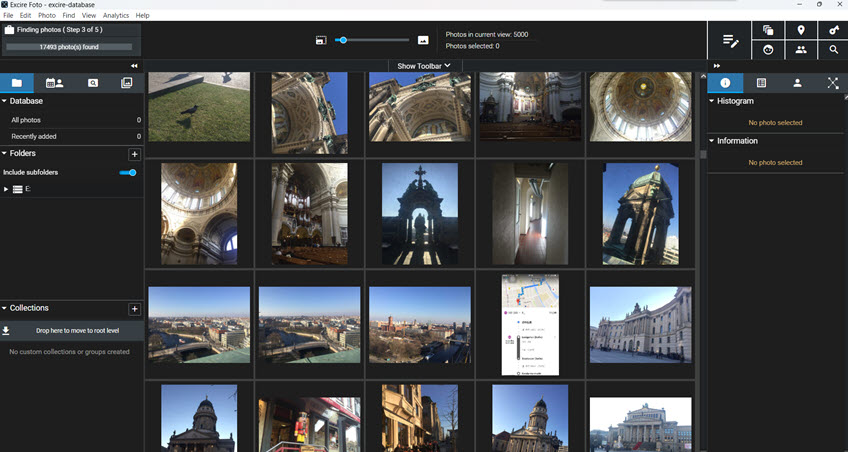Image resolution: width=850 pixels, height=452 pixels.
Task: Select the info tab in right panel
Action: (725, 83)
